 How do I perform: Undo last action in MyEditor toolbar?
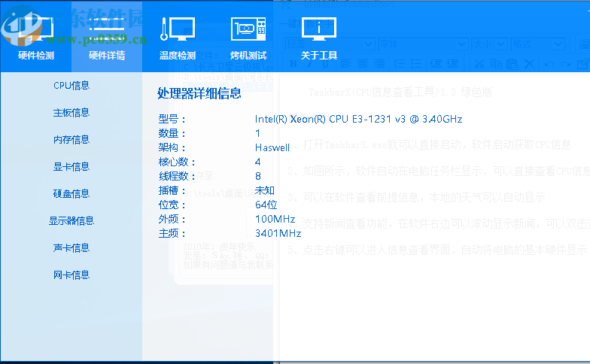tap(549, 64)
